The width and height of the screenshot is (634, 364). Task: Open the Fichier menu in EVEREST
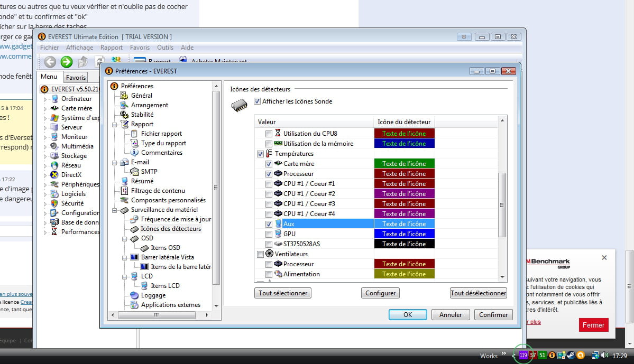(x=49, y=48)
